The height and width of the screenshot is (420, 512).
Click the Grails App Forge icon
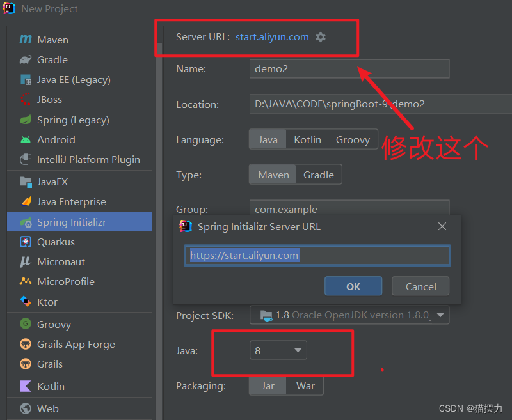click(26, 344)
